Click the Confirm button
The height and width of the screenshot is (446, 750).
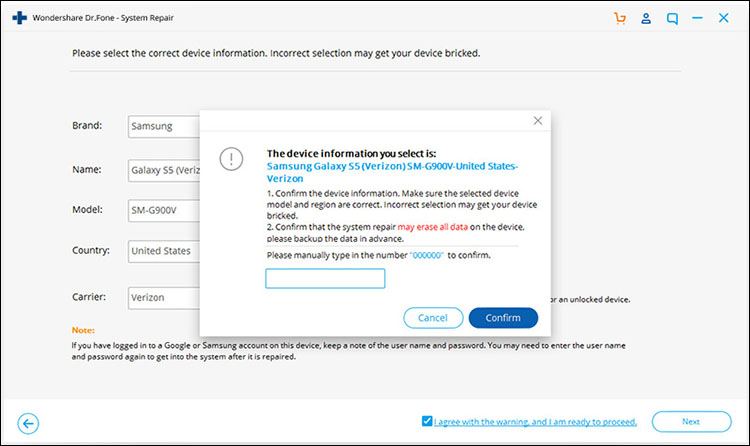[503, 318]
